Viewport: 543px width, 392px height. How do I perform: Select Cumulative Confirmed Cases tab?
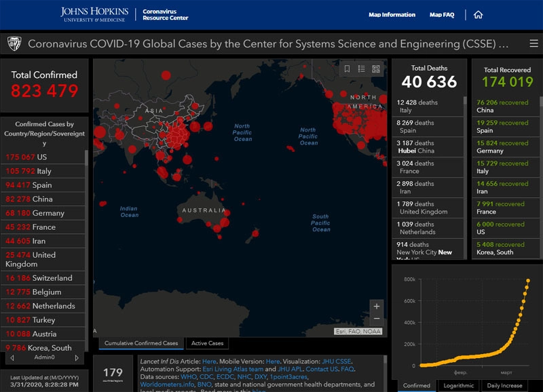click(141, 343)
